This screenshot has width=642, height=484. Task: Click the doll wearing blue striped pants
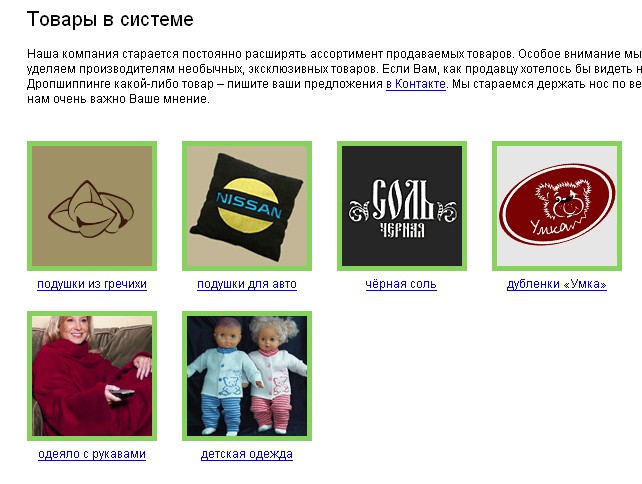223,376
